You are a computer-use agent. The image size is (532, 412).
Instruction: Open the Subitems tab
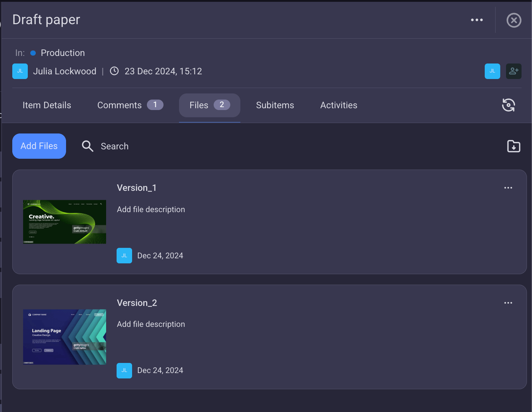(x=275, y=105)
